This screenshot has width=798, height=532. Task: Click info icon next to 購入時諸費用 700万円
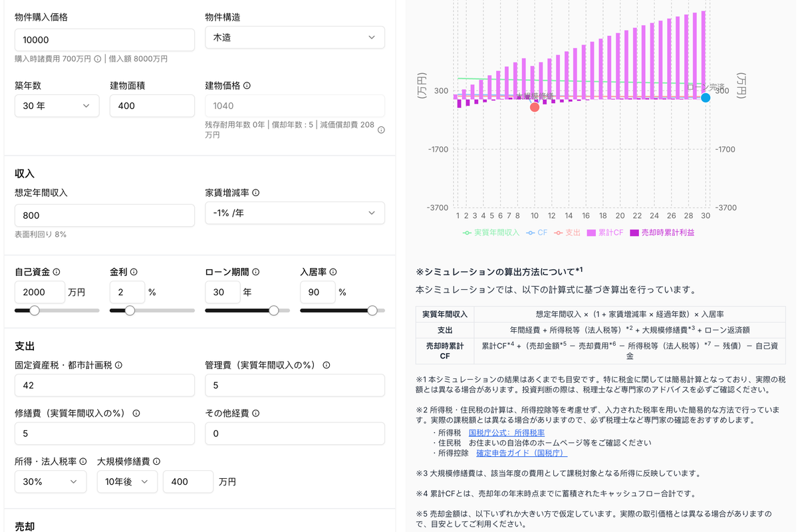(98, 59)
